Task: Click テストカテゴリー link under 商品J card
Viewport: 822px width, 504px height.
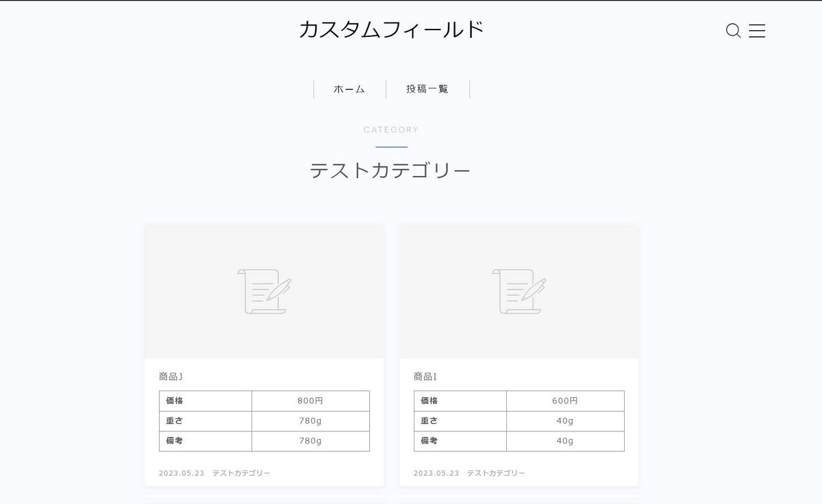Action: (x=241, y=473)
